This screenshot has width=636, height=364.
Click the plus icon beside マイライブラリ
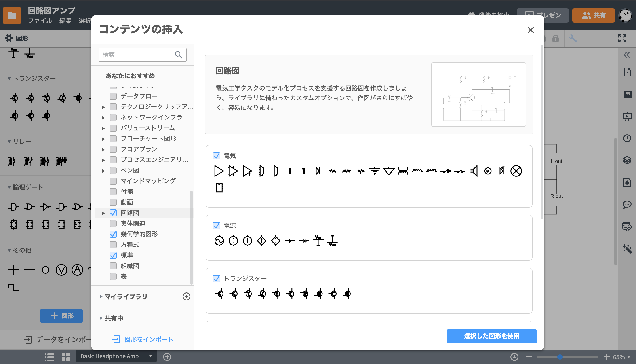186,296
